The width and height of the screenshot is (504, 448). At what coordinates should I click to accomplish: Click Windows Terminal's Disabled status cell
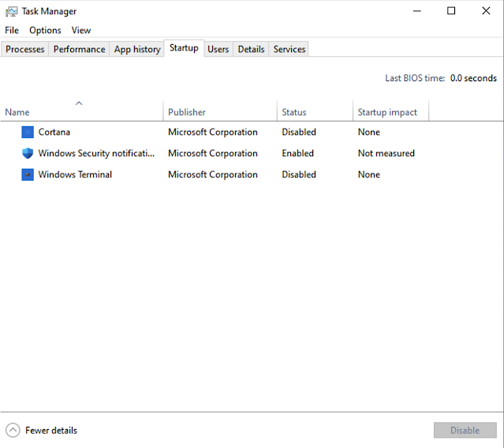click(299, 174)
